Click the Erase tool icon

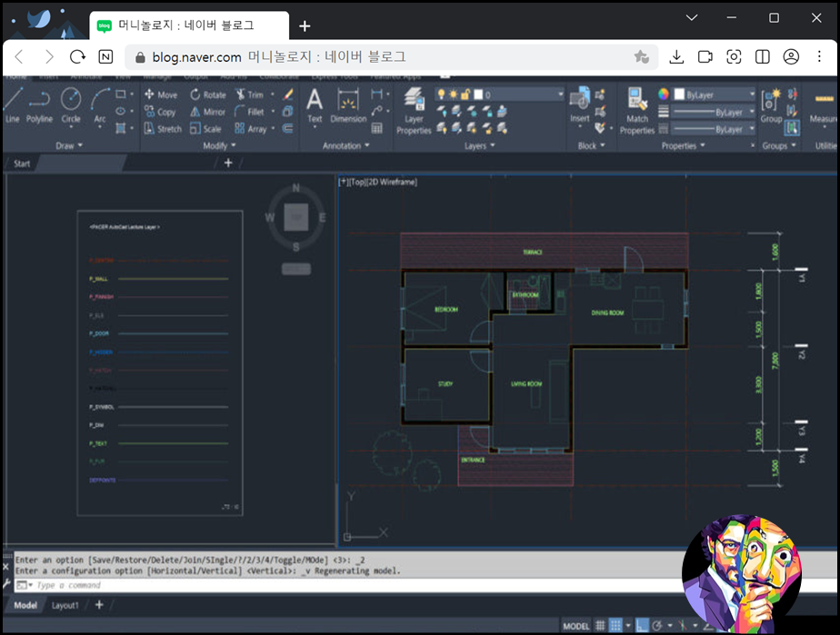click(288, 94)
